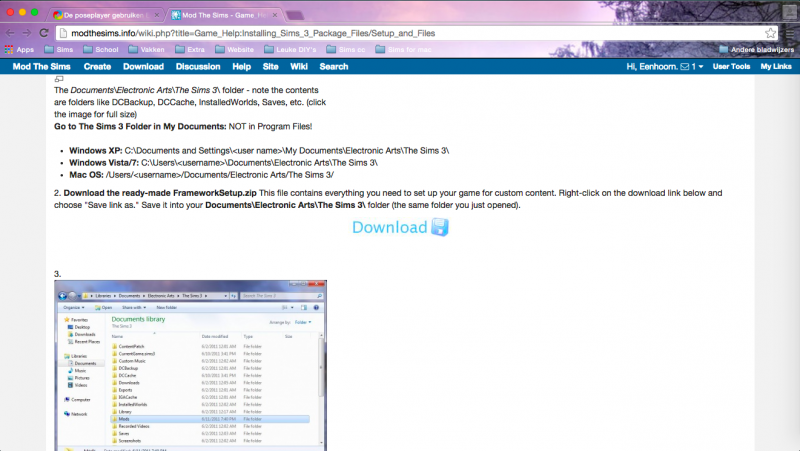Open the Extra bookmark folder
Viewport: 800px width, 451px height.
pyautogui.click(x=190, y=49)
